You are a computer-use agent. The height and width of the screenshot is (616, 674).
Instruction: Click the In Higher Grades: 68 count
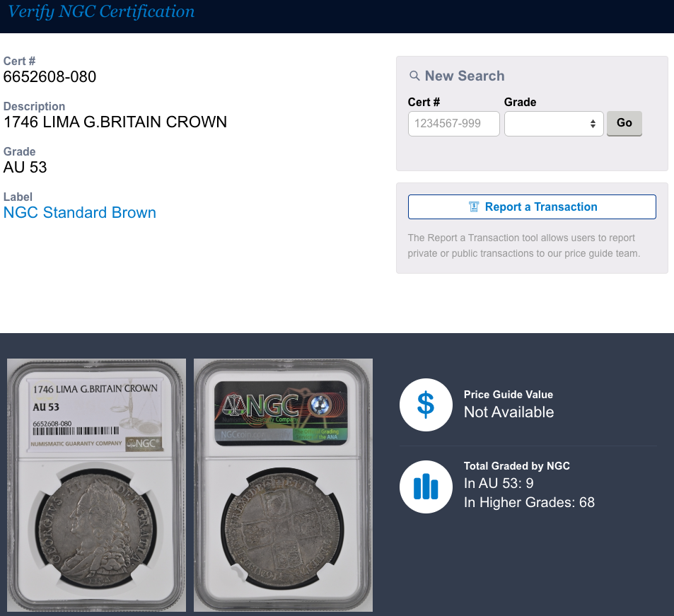[529, 503]
